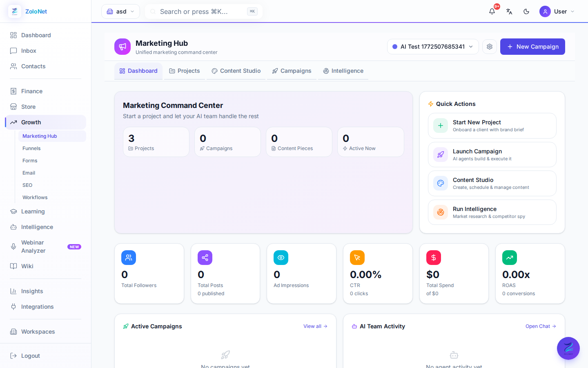The height and width of the screenshot is (368, 588).
Task: Click the 0 Content Pieces stat card
Action: 299,142
